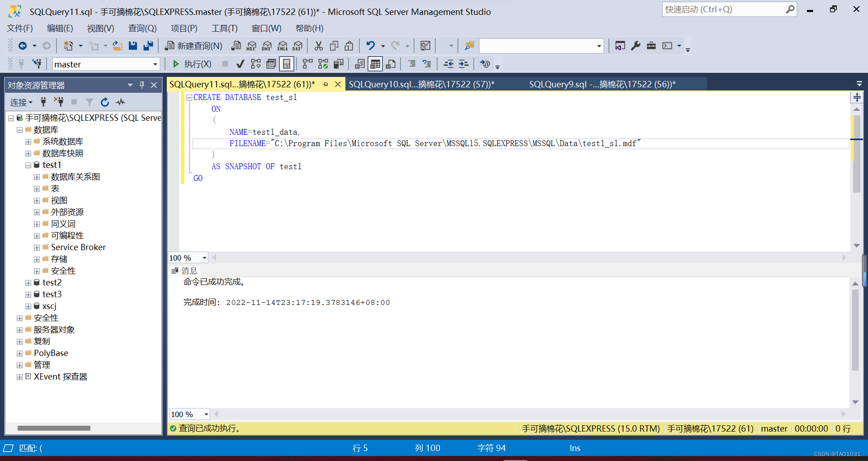Open a new MDX query
The height and width of the screenshot is (461, 868).
[x=251, y=46]
